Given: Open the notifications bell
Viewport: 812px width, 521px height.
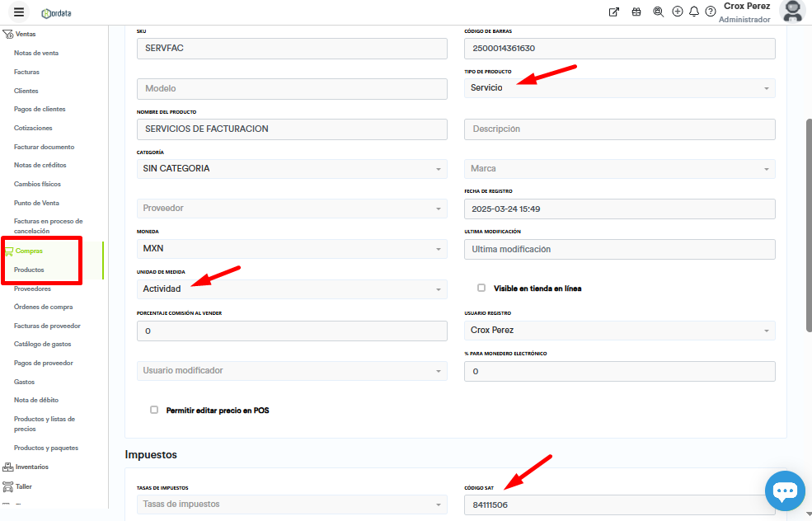Looking at the screenshot, I should click(x=694, y=12).
